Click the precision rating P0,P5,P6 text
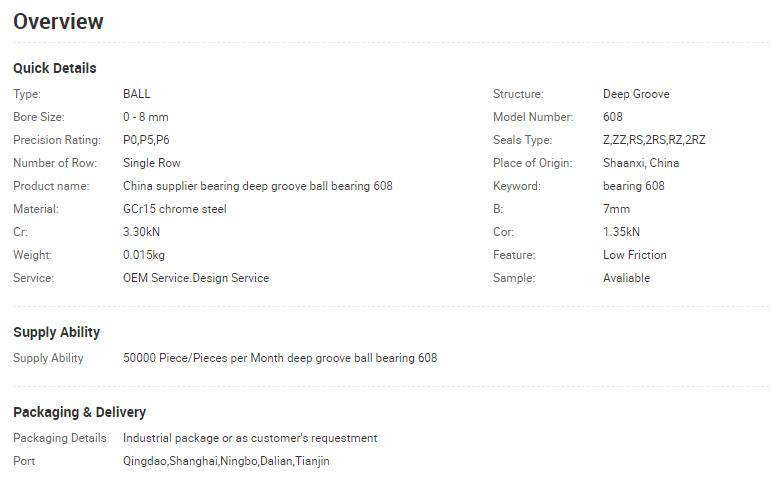Image resolution: width=771 pixels, height=484 pixels. (x=146, y=140)
